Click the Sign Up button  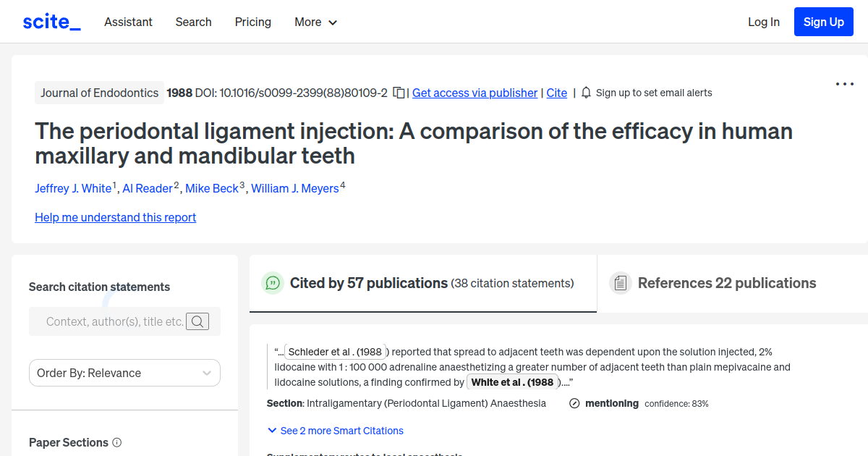coord(823,21)
